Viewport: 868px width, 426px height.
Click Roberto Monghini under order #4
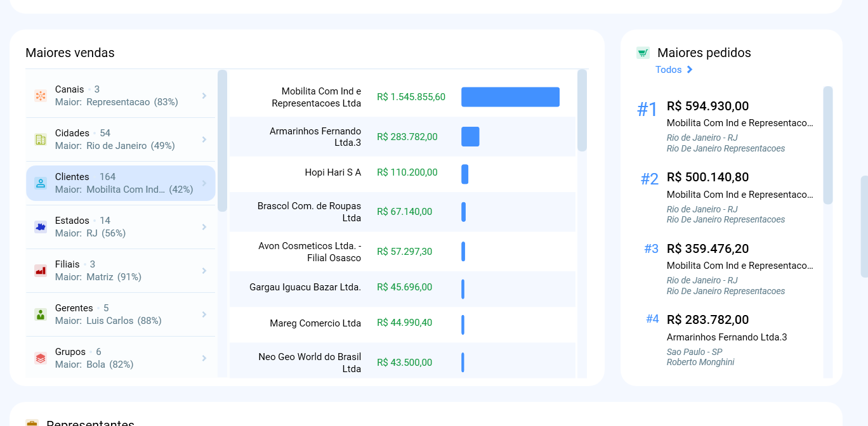[x=700, y=362]
